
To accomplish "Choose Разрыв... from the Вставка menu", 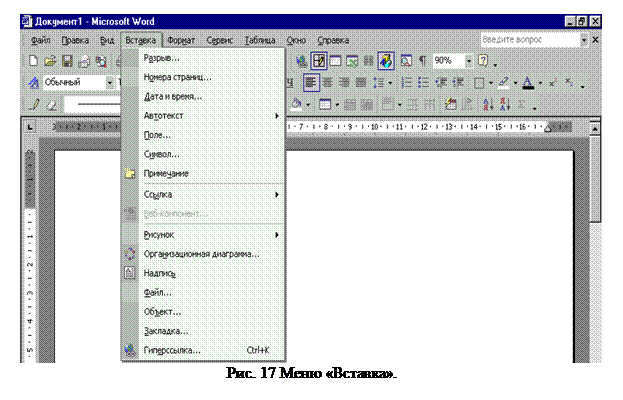I will click(211, 58).
